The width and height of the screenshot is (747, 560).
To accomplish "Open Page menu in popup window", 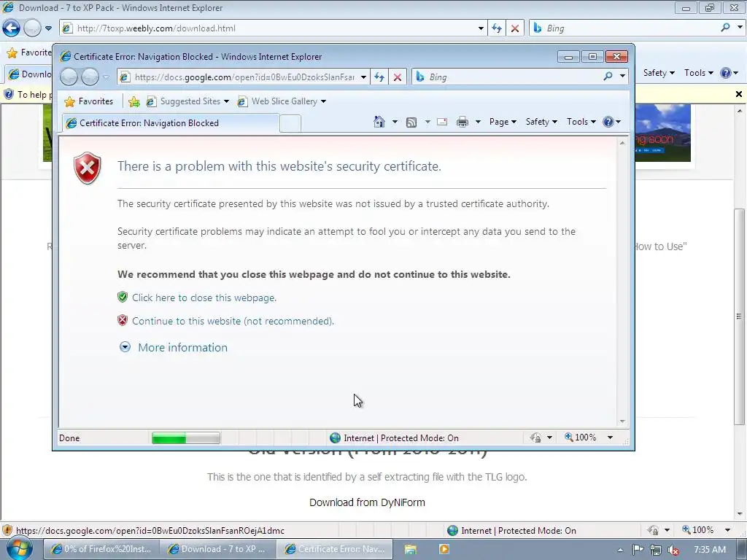I will click(503, 122).
